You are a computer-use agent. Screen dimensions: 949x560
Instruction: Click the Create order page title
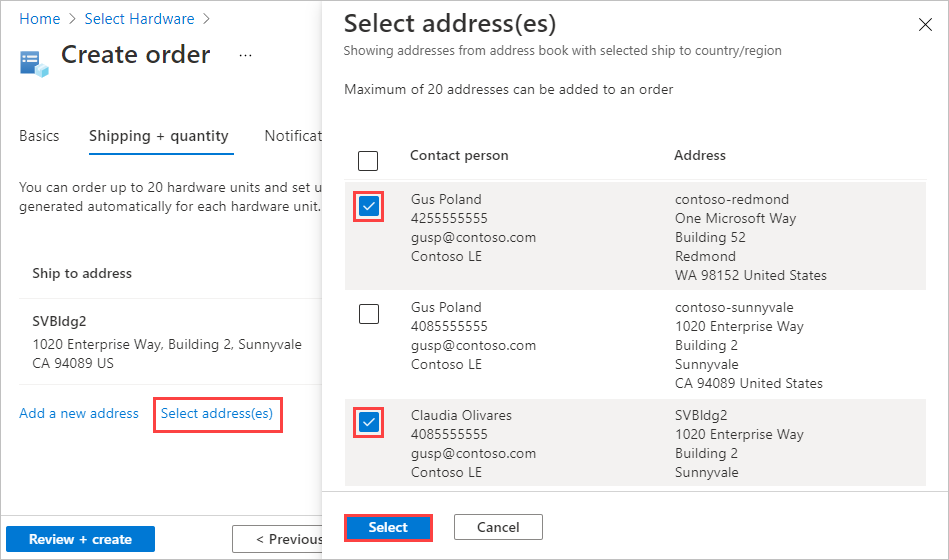pyautogui.click(x=136, y=54)
